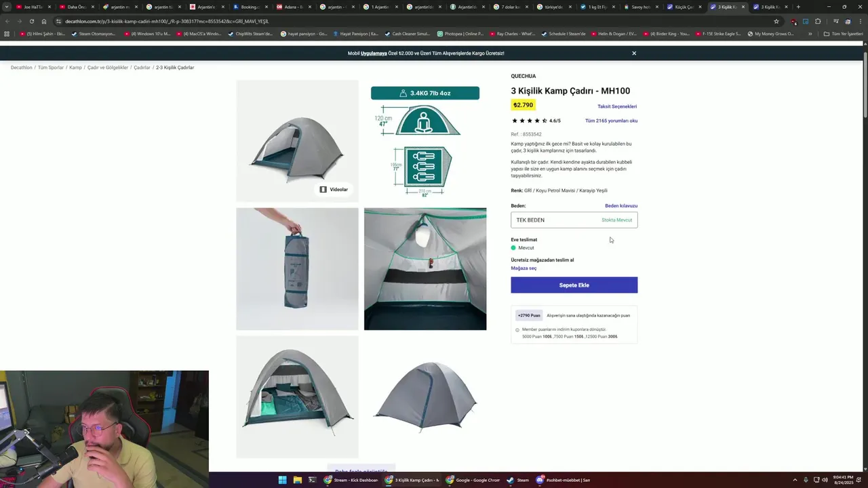Open the Chrome three-dot menu
Image resolution: width=868 pixels, height=488 pixels.
tap(860, 21)
